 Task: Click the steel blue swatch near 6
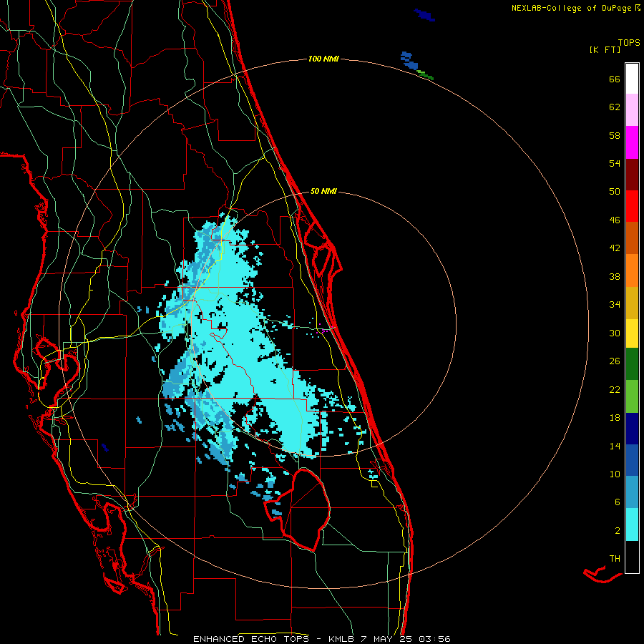(x=632, y=492)
